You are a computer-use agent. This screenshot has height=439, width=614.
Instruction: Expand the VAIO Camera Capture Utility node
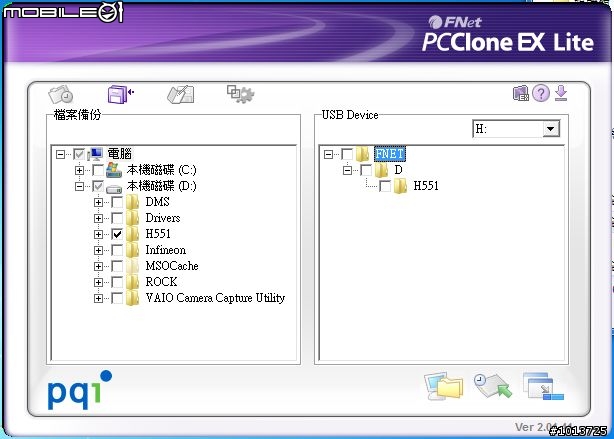coord(98,298)
